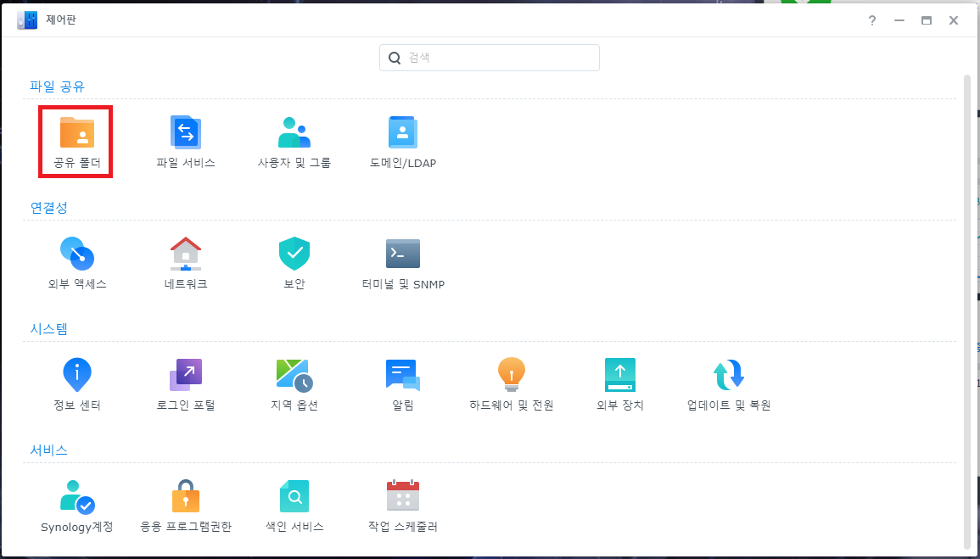Open 하드웨어 및 전원 settings
The width and height of the screenshot is (980, 559).
[512, 376]
